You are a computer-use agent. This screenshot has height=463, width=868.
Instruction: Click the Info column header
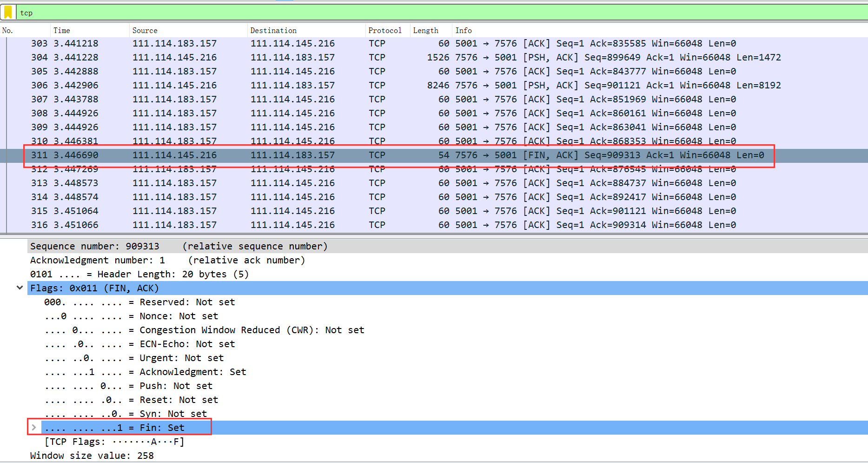(463, 31)
